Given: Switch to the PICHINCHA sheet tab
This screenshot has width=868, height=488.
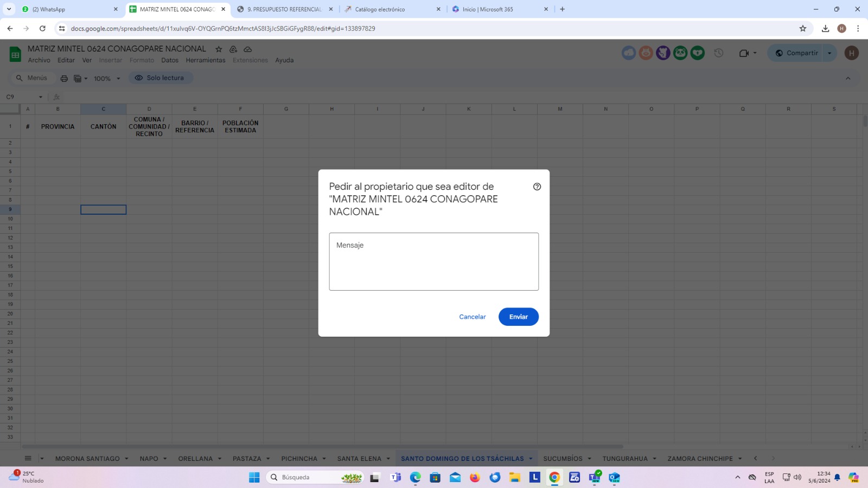Looking at the screenshot, I should [299, 459].
